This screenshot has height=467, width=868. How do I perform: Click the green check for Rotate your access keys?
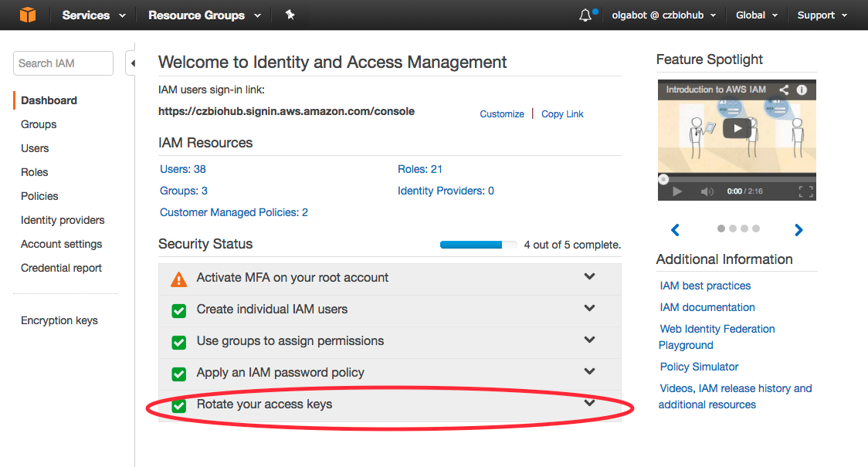click(178, 405)
